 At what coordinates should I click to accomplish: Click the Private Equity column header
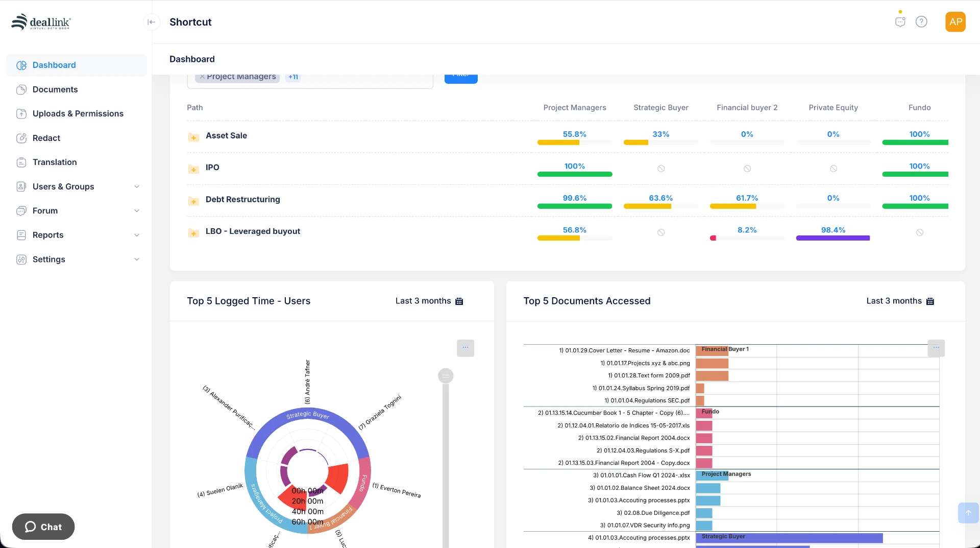pyautogui.click(x=833, y=108)
